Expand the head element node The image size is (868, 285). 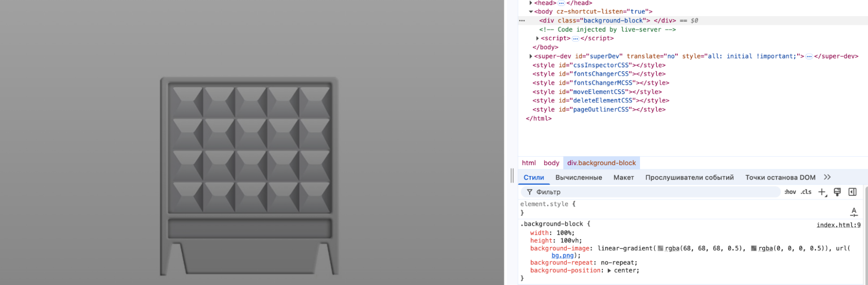point(531,3)
